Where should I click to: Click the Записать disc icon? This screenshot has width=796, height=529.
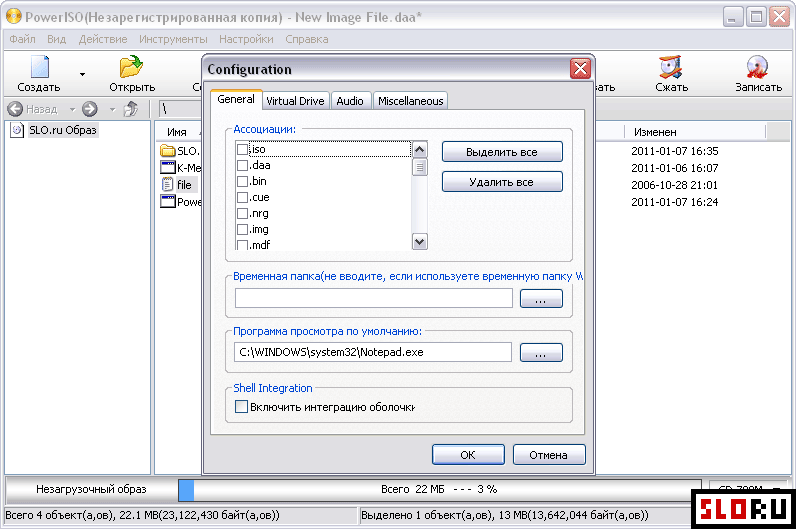757,67
